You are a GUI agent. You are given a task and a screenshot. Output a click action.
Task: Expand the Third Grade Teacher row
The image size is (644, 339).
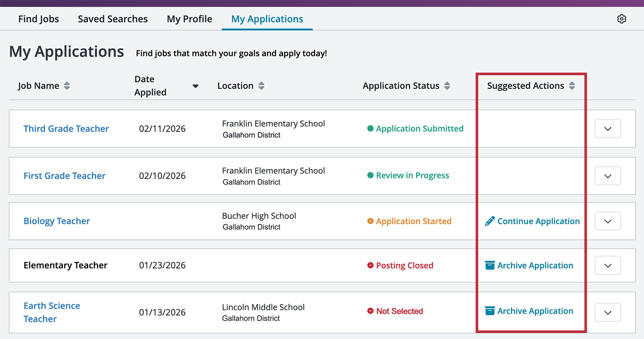click(608, 128)
